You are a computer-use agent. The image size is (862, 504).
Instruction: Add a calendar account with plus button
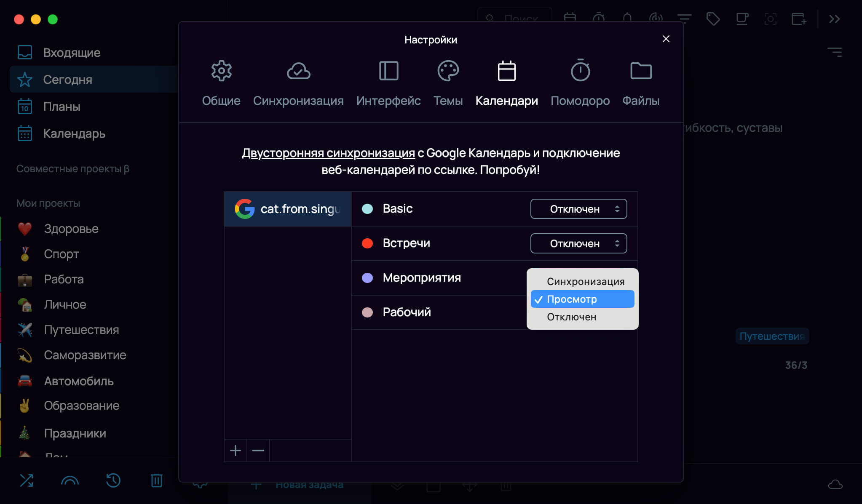[x=236, y=451]
